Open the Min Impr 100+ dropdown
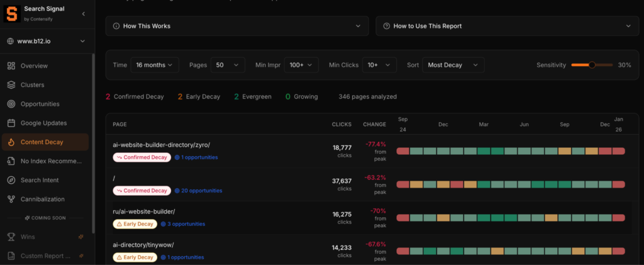Image resolution: width=644 pixels, height=265 pixels. (x=301, y=65)
